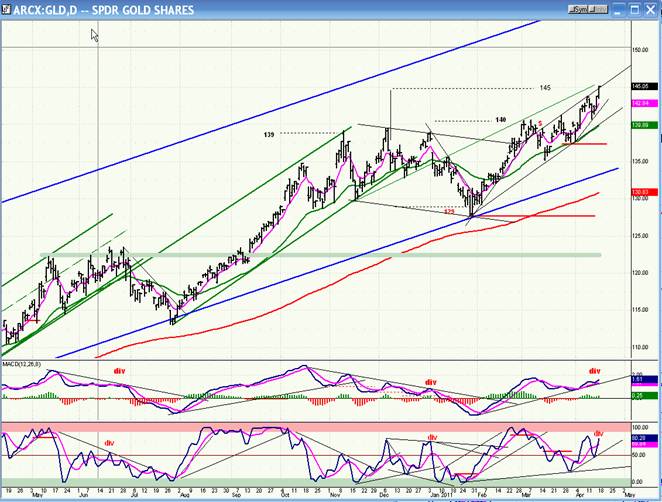Click the Jan 2011 label on date axis
Viewport: 662px width, 502px height.
point(441,495)
